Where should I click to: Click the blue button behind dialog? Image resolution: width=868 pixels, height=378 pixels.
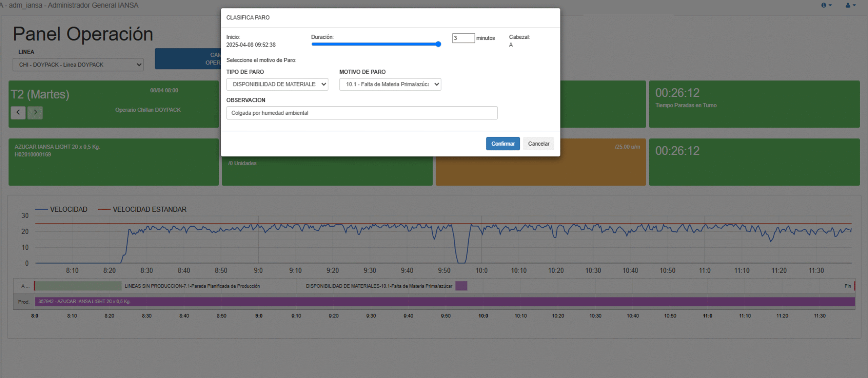pyautogui.click(x=188, y=59)
